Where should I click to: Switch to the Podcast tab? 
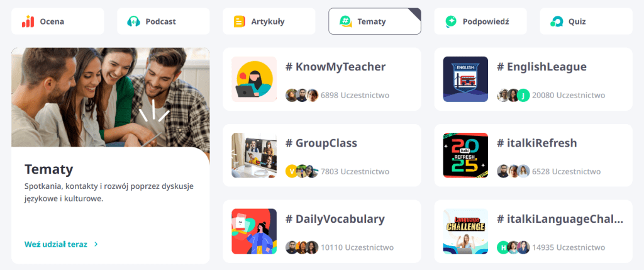(163, 21)
